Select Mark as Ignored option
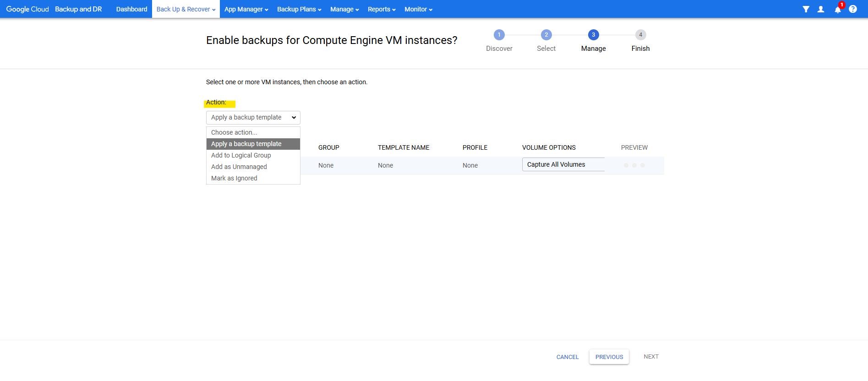The image size is (868, 381). 234,178
